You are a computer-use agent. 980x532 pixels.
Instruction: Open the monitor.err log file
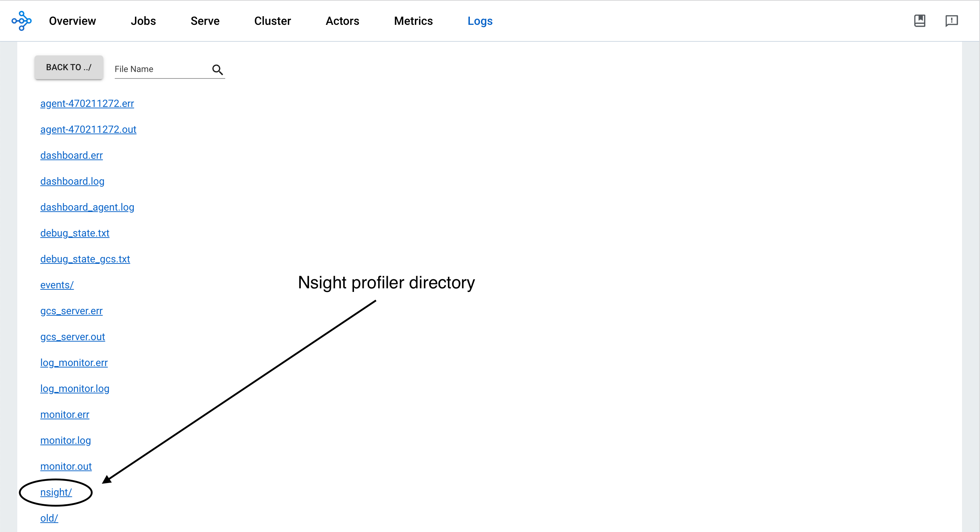coord(64,414)
